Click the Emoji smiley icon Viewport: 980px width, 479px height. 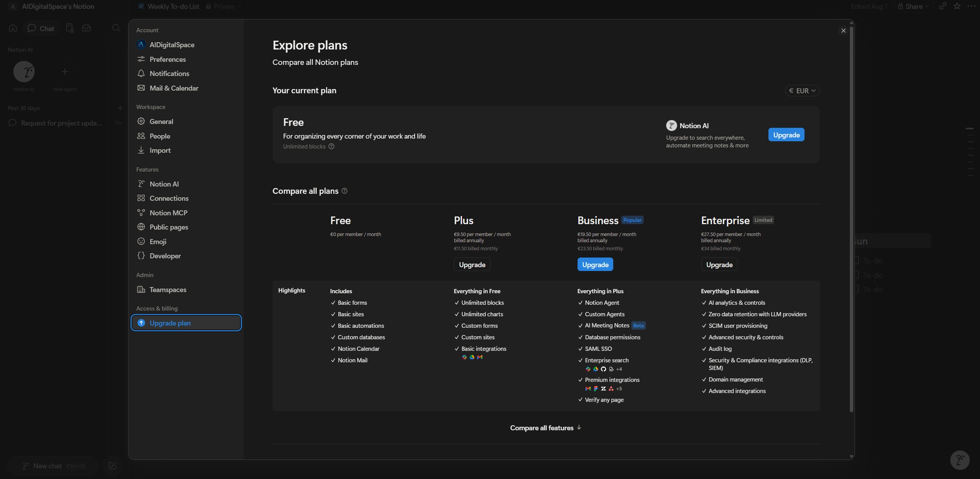point(141,241)
